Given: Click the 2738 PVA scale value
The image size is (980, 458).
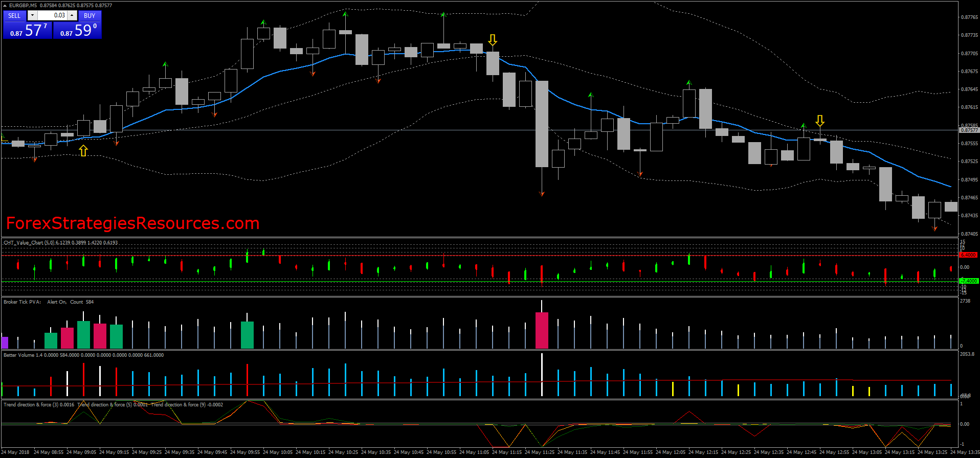Looking at the screenshot, I should point(965,301).
